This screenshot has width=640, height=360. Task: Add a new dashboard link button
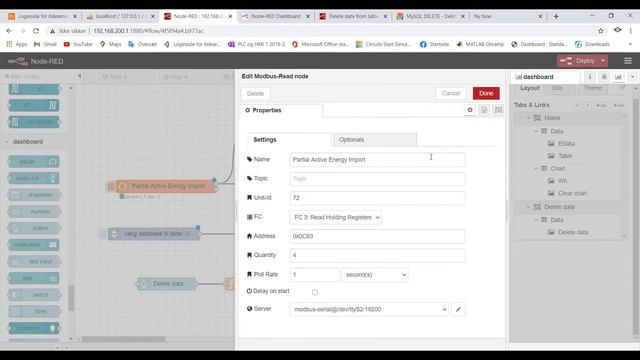619,105
